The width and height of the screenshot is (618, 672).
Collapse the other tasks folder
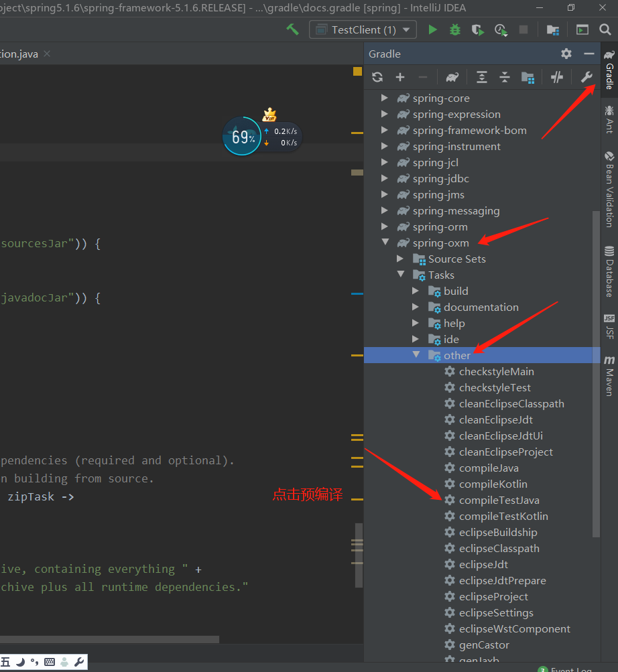[416, 354]
